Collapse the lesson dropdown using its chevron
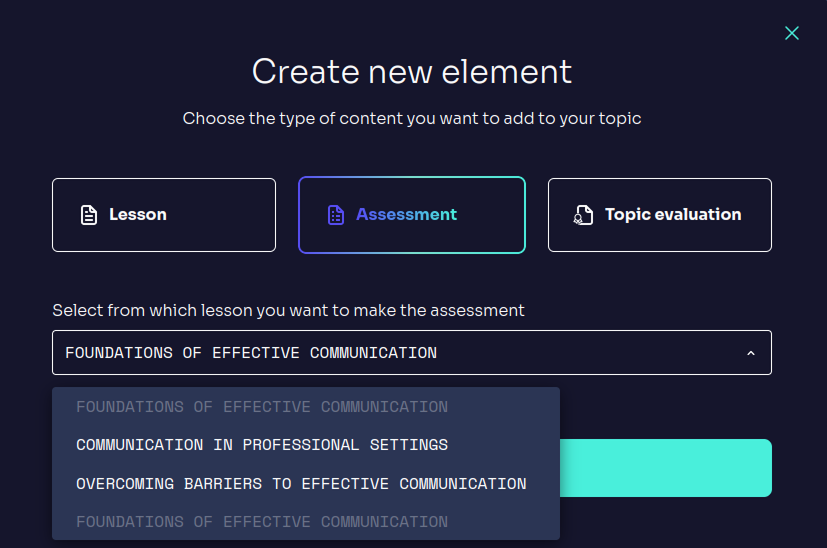The image size is (827, 548). 751,353
